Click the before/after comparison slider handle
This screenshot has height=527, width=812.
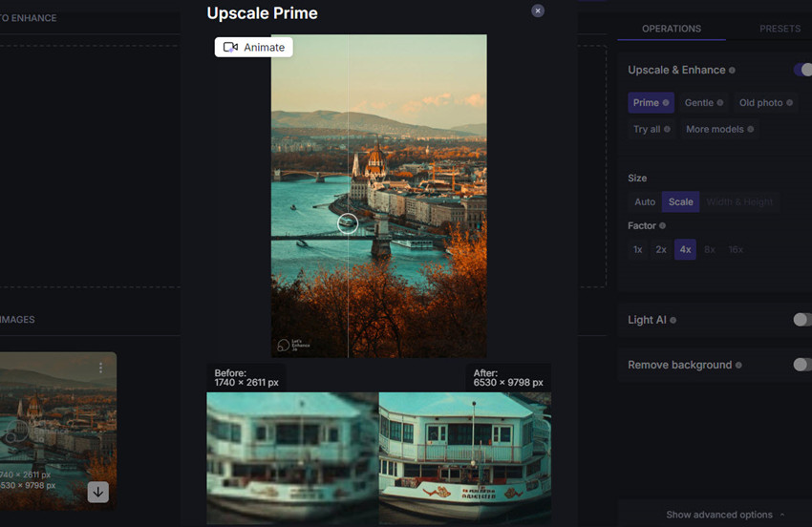(348, 223)
